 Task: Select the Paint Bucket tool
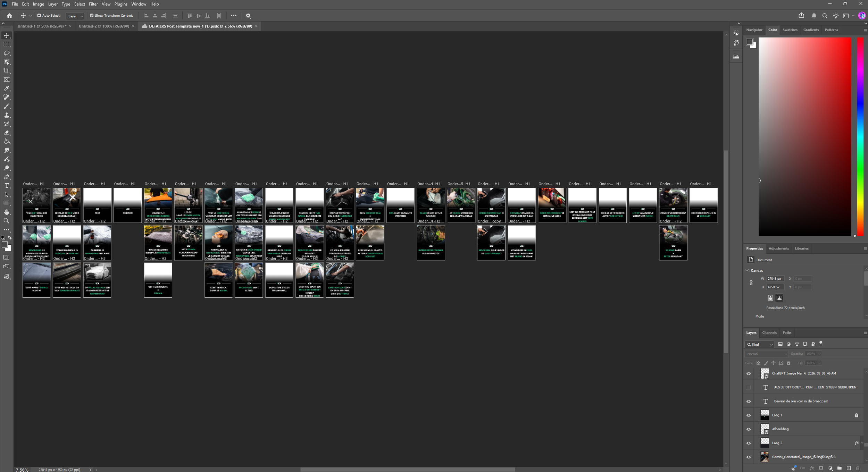[7, 142]
